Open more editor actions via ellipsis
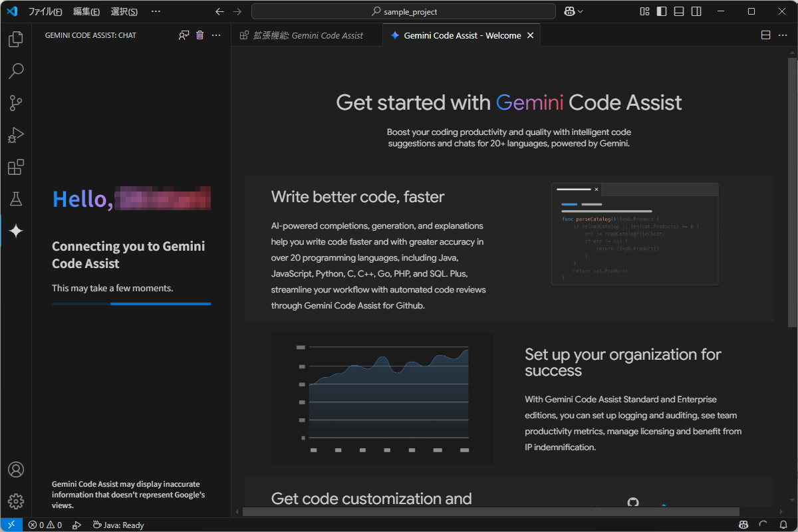798x532 pixels. (x=783, y=35)
